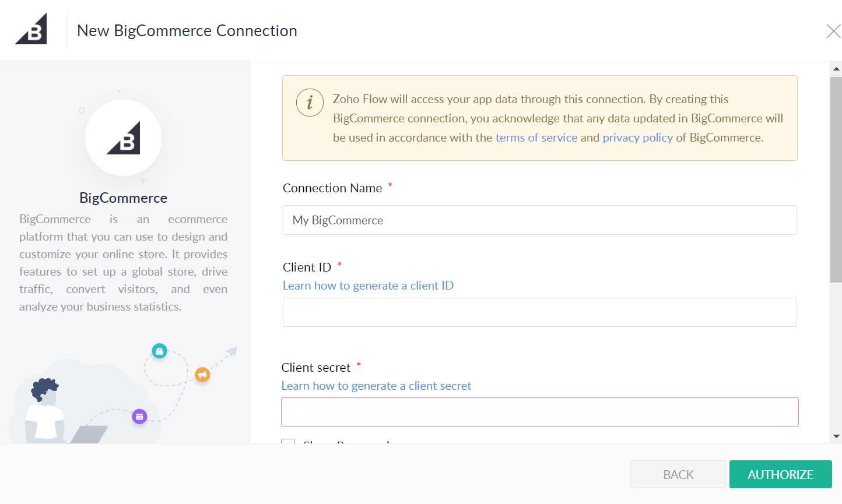This screenshot has width=842, height=504.
Task: Open the terms of service link
Action: (x=536, y=138)
